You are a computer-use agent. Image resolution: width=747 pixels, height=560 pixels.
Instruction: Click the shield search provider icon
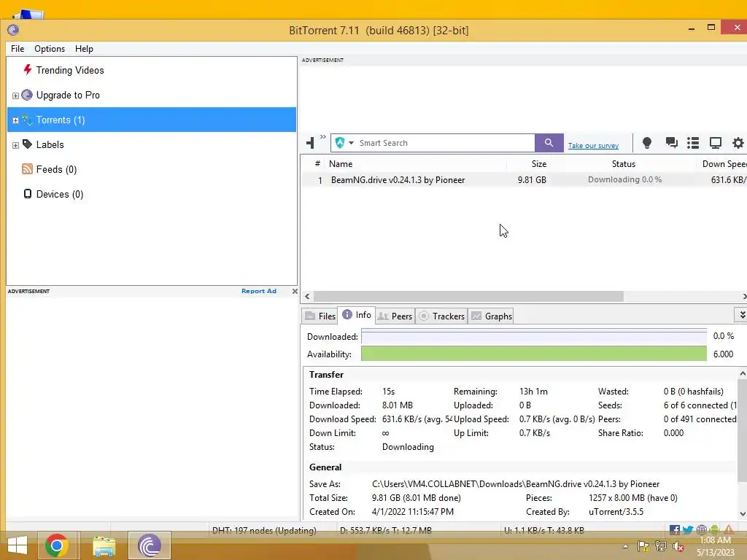(340, 143)
